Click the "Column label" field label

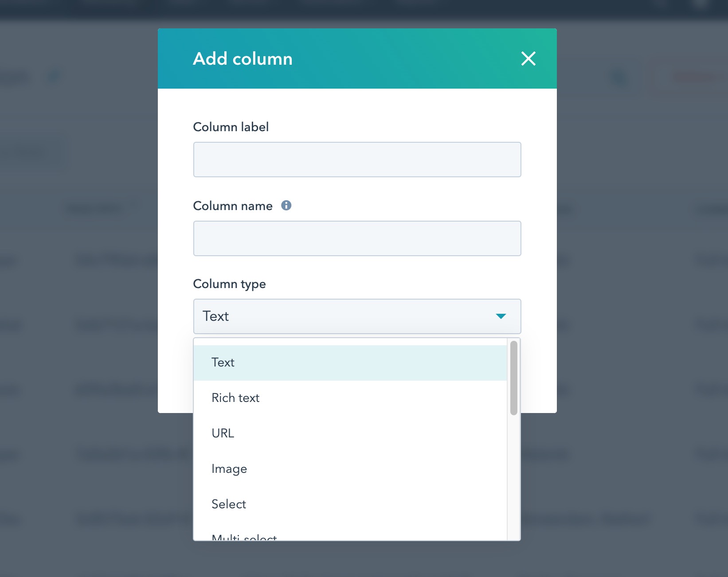[231, 127]
